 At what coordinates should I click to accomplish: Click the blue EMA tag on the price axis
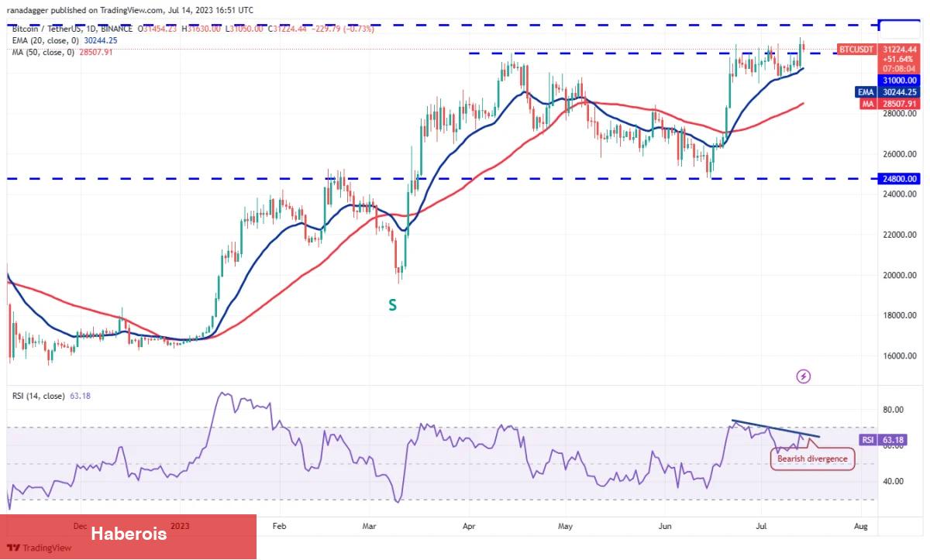pos(866,91)
